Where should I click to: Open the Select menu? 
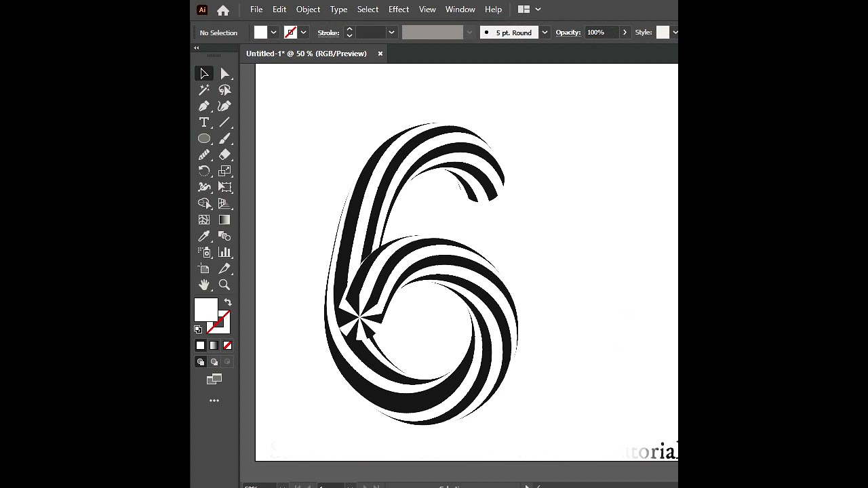point(368,9)
